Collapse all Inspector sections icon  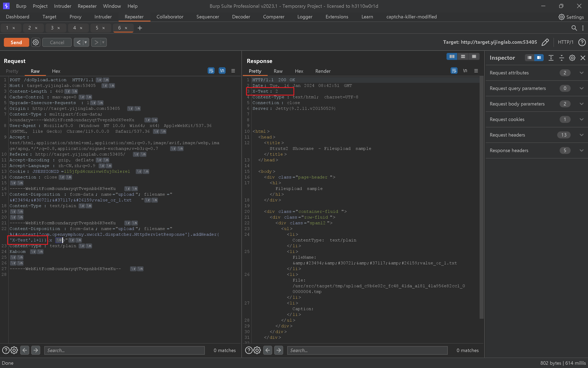(561, 58)
